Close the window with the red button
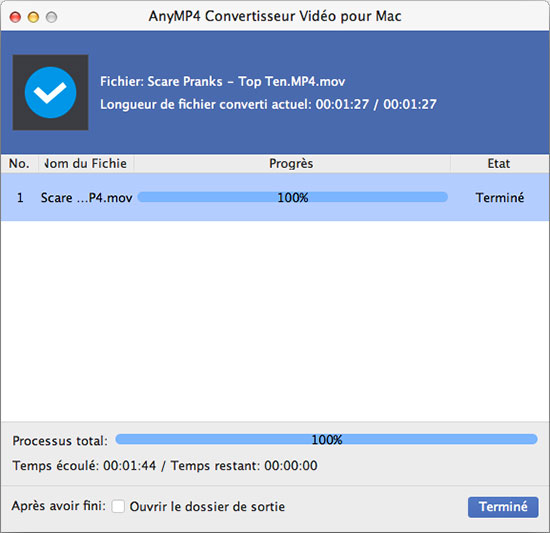 [x=15, y=17]
